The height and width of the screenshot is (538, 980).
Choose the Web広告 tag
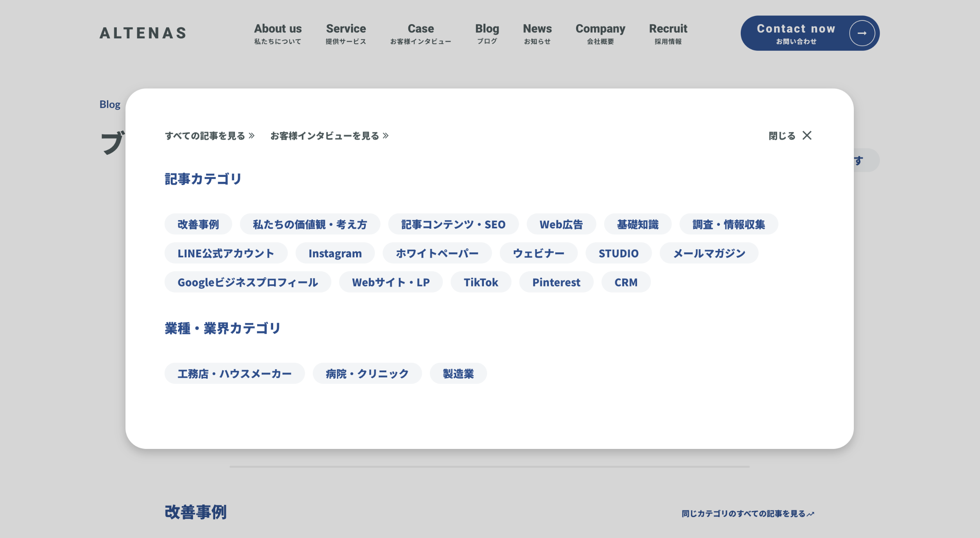coord(561,224)
